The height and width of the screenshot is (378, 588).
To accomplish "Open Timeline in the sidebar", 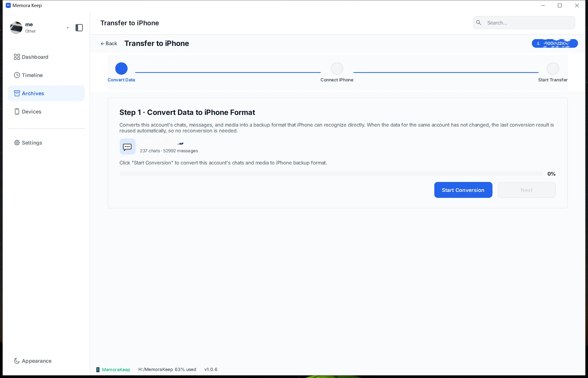I will pos(46,75).
